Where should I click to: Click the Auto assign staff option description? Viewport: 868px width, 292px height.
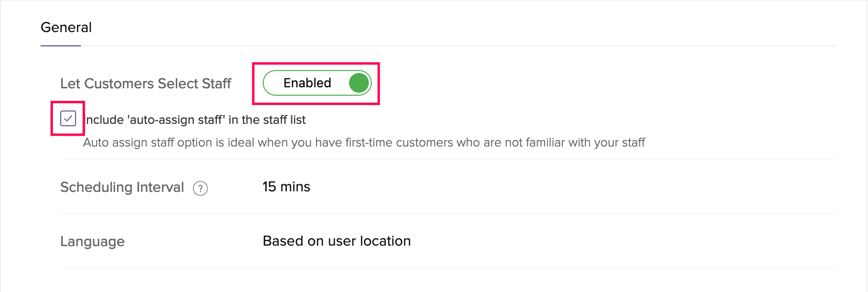click(x=364, y=143)
